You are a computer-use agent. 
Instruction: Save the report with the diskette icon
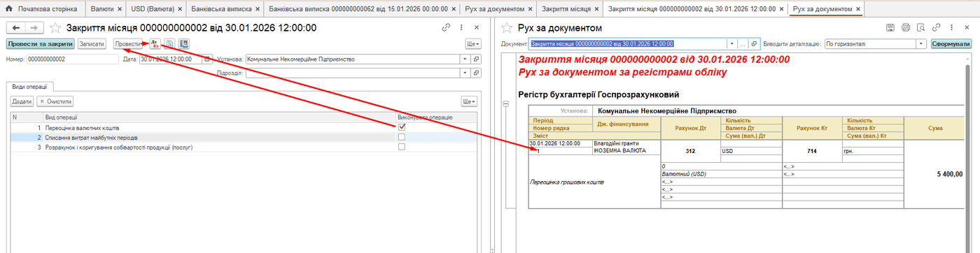point(890,27)
